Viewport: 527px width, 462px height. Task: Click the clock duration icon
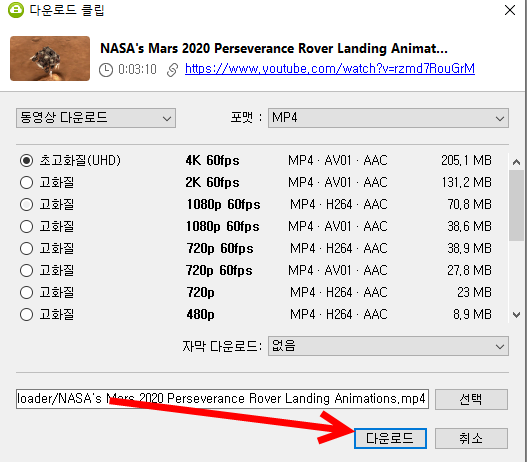pyautogui.click(x=106, y=70)
